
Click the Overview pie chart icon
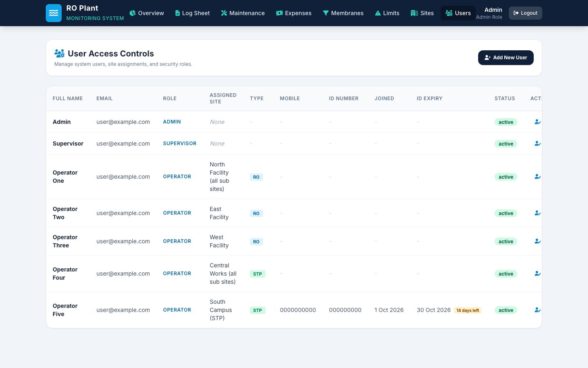(133, 13)
